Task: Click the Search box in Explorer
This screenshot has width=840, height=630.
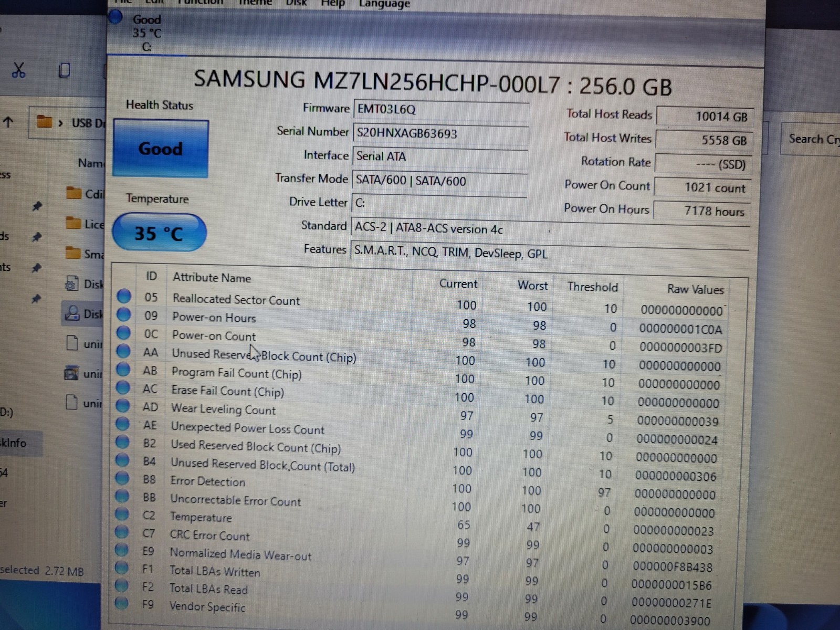Action: coord(811,139)
